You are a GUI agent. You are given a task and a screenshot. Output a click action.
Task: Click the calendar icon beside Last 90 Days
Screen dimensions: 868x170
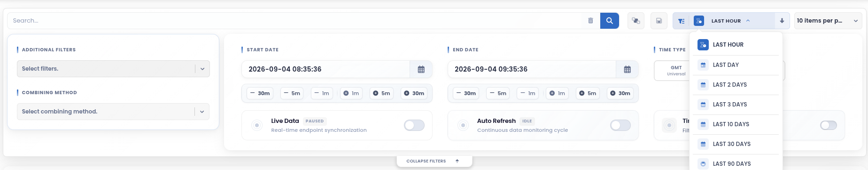pyautogui.click(x=703, y=164)
